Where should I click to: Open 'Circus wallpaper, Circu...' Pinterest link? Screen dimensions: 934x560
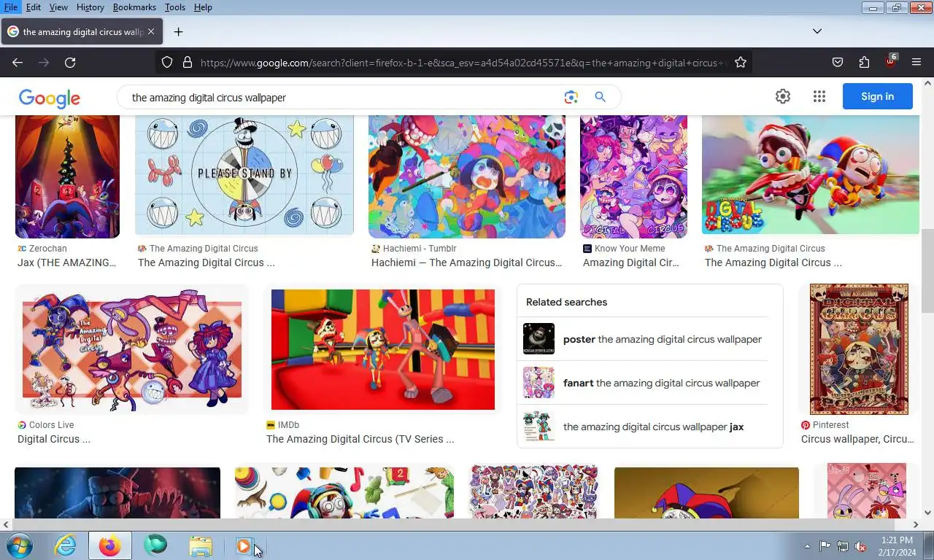click(x=858, y=439)
